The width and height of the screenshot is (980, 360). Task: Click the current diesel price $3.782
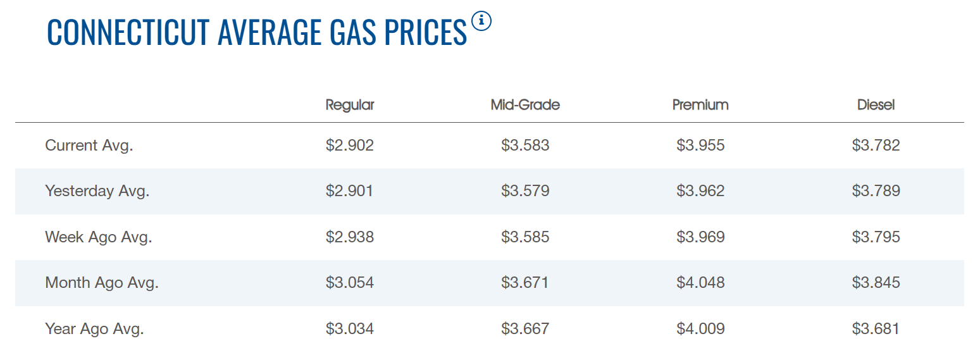(876, 146)
